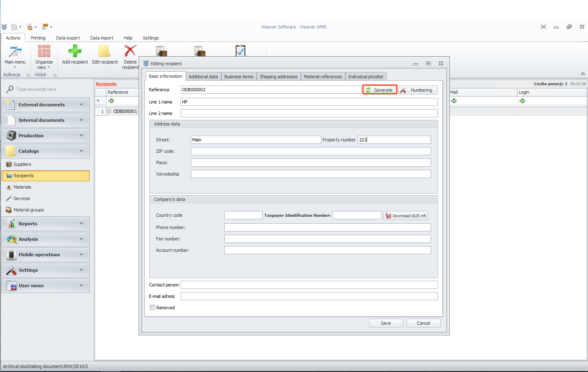This screenshot has width=588, height=372.
Task: Expand External documents section
Action: pyautogui.click(x=46, y=105)
